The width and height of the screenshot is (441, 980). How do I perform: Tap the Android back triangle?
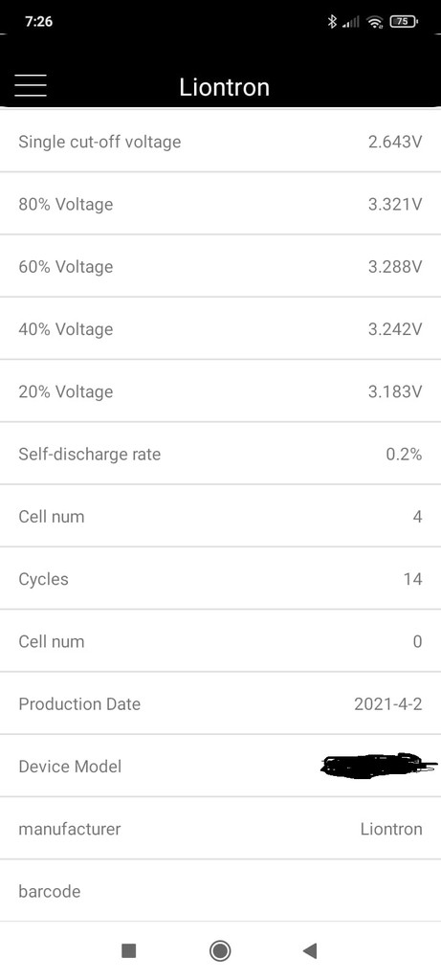(x=310, y=950)
